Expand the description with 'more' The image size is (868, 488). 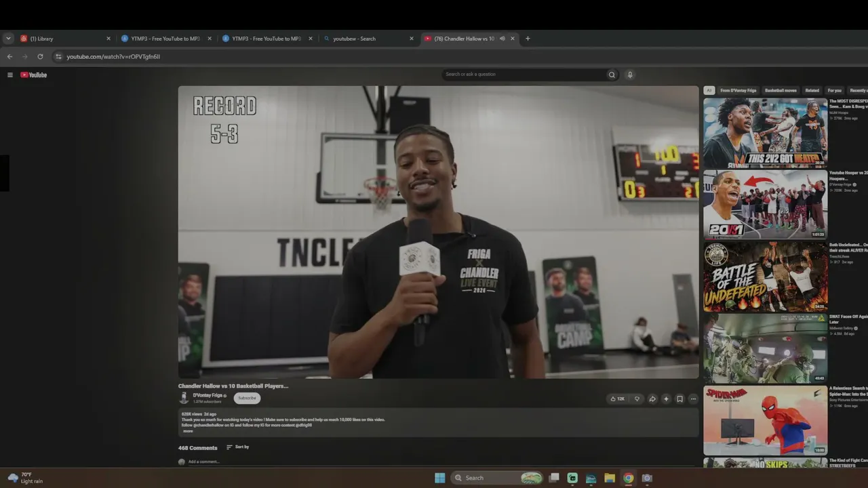point(188,431)
